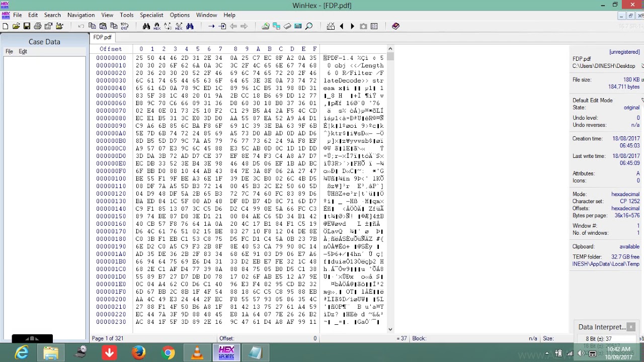Open the Tools menu
644x362 pixels.
(x=127, y=15)
